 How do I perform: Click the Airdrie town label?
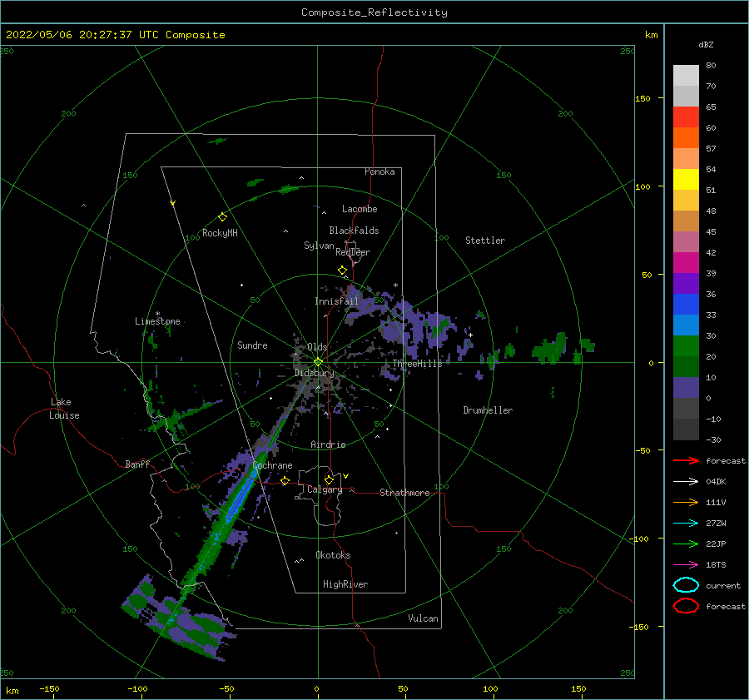[x=328, y=444]
